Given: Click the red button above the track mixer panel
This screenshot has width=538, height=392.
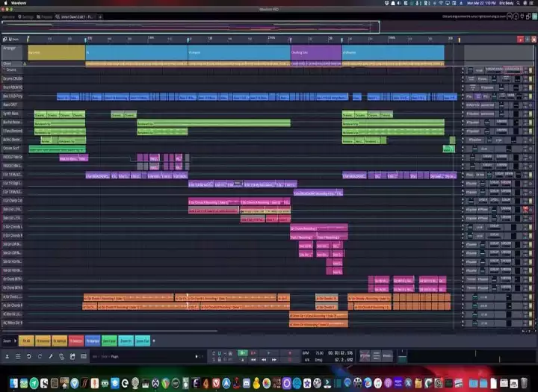Looking at the screenshot, I should (521, 39).
